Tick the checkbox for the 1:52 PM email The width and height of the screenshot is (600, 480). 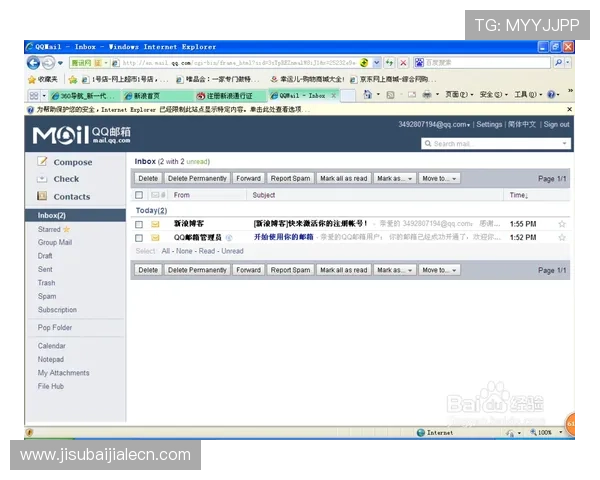click(x=139, y=238)
